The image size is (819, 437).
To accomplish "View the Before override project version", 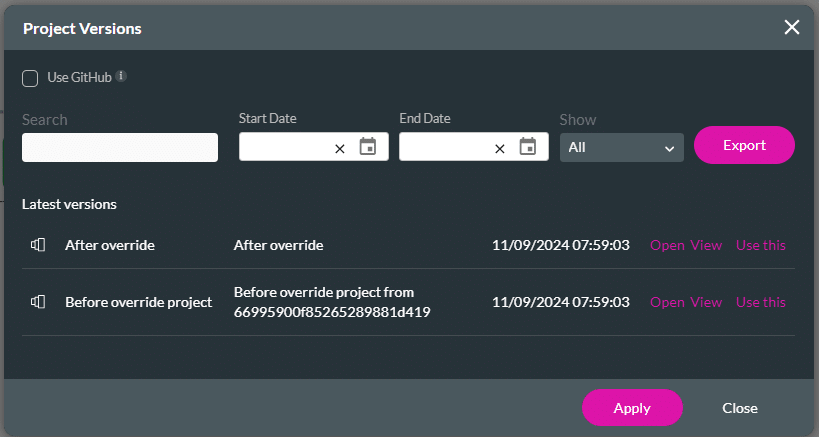I will click(706, 302).
